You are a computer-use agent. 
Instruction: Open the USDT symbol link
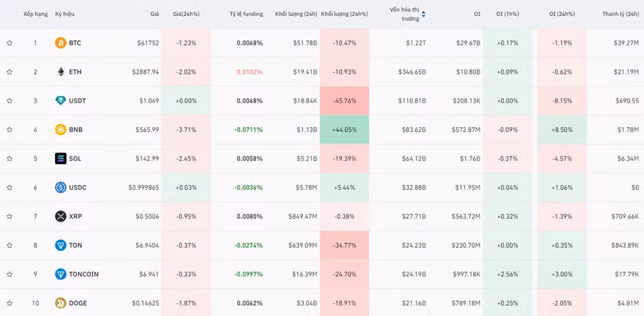(77, 101)
